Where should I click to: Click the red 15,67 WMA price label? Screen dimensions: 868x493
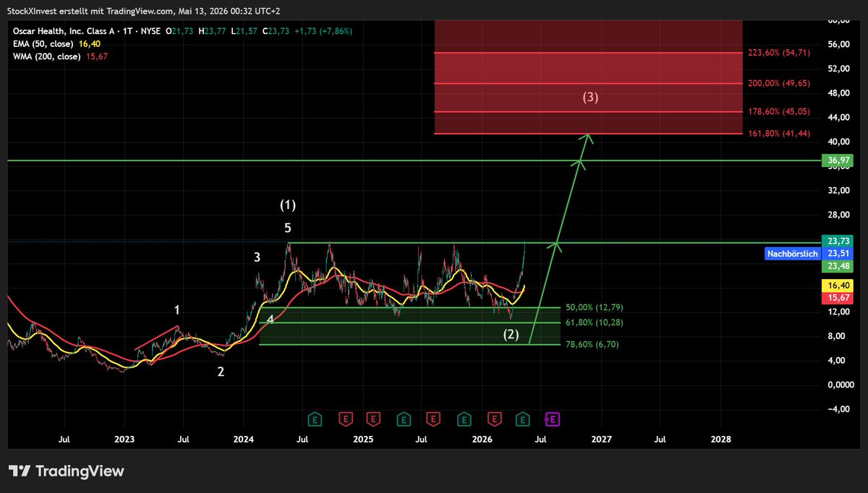click(838, 298)
